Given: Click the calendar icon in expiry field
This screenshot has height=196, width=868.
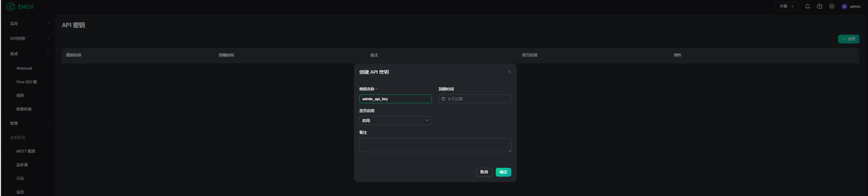Looking at the screenshot, I should tap(443, 99).
